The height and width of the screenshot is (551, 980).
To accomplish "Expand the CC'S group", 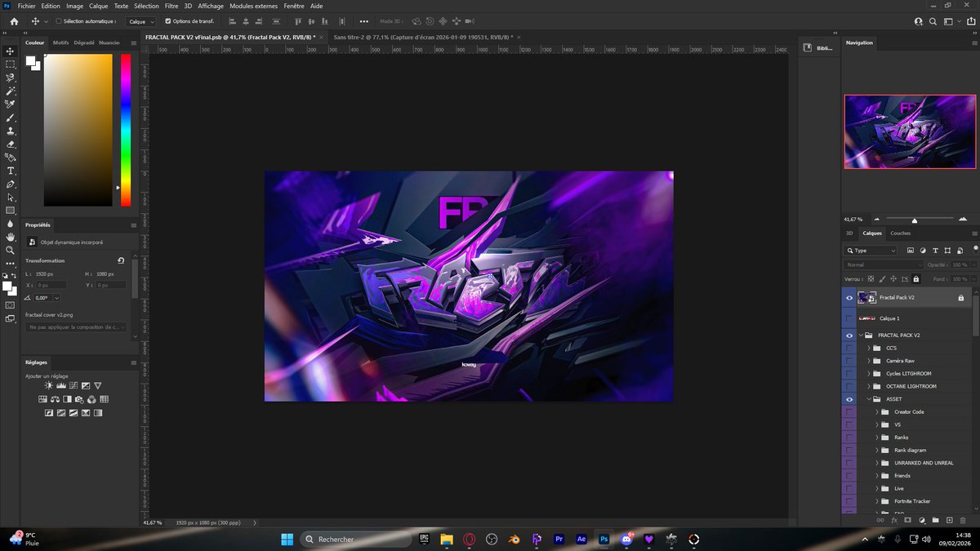I will [869, 348].
